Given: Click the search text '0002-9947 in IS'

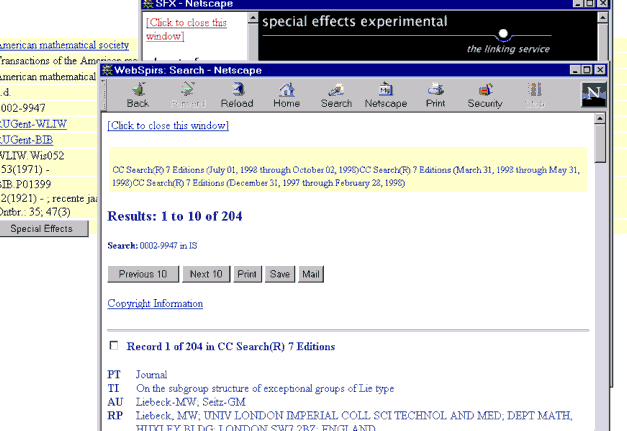Looking at the screenshot, I should pos(168,245).
